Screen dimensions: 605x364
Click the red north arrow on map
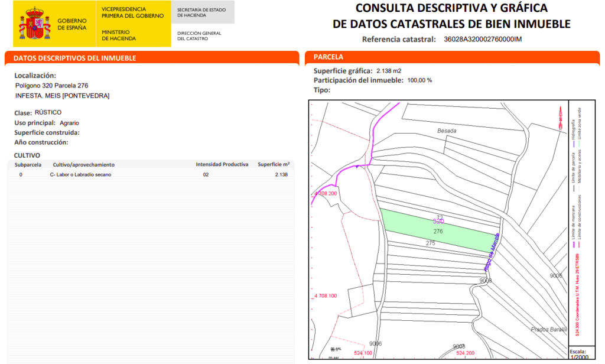point(561,118)
